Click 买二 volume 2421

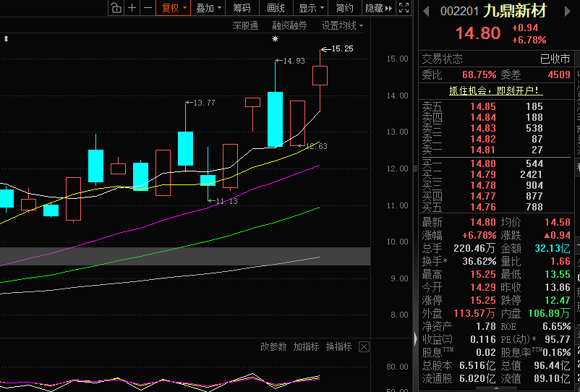(531, 174)
